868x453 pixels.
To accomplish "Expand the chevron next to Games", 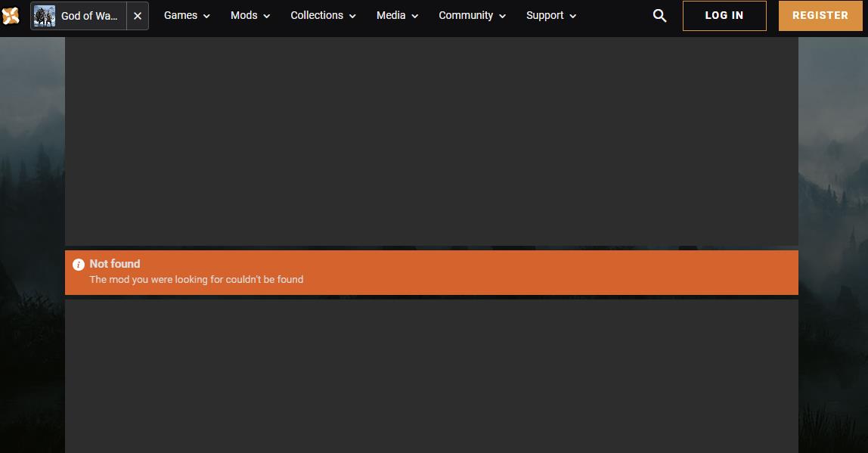I will [x=206, y=17].
